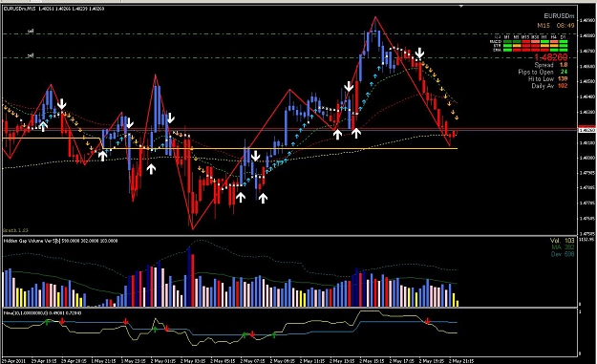
Task: Click the M1 column header in signal table
Action: click(507, 37)
